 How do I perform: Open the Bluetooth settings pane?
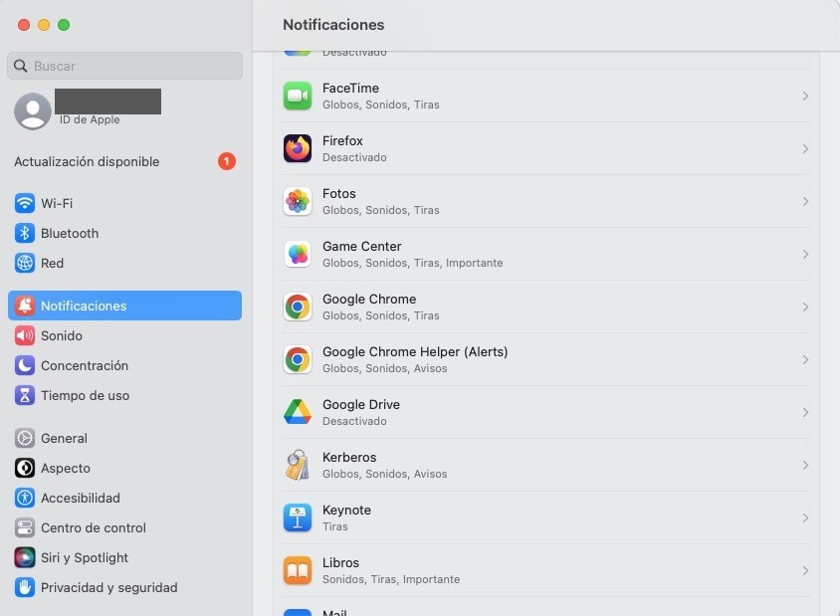coord(124,233)
